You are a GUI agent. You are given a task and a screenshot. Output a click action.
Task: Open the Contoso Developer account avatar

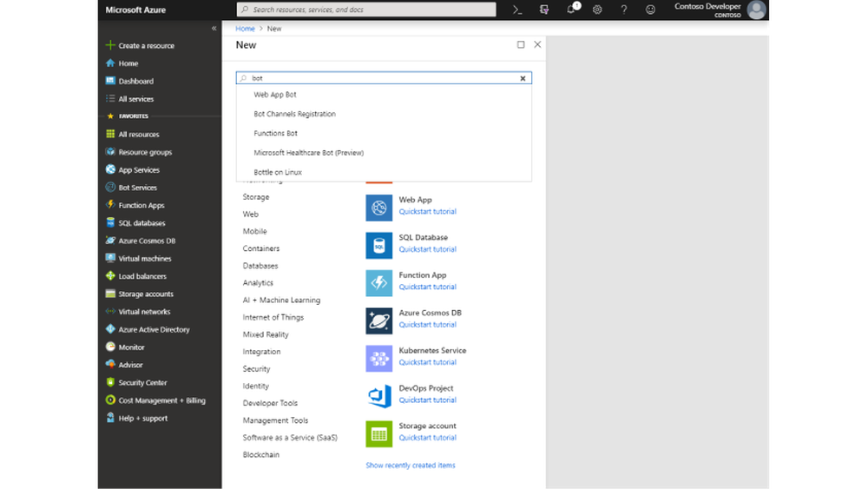pyautogui.click(x=756, y=10)
